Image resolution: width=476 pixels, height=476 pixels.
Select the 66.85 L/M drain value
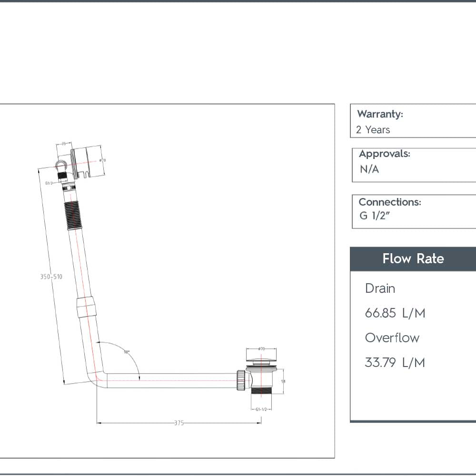pos(395,313)
